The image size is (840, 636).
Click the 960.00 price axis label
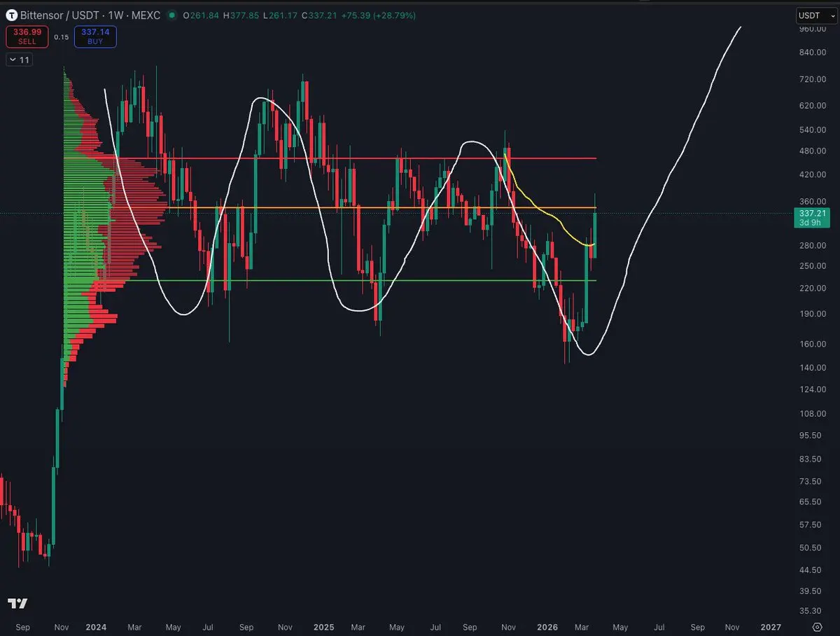pos(814,29)
